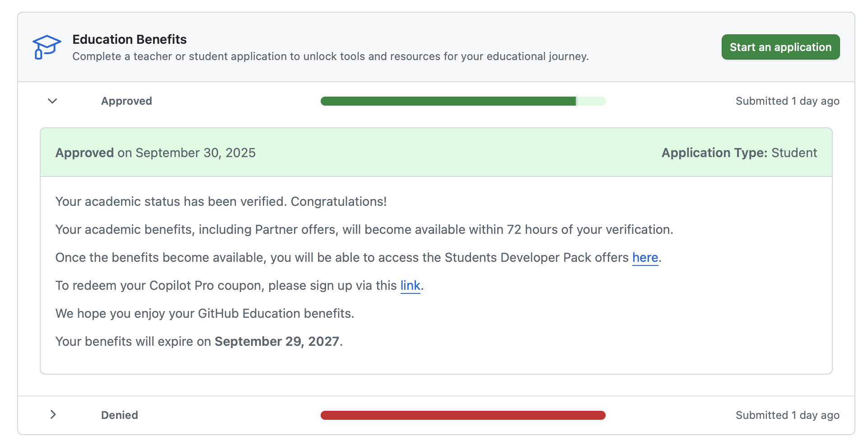Image resolution: width=868 pixels, height=446 pixels.
Task: Open the Copilot Pro coupon 'link'
Action: click(410, 286)
